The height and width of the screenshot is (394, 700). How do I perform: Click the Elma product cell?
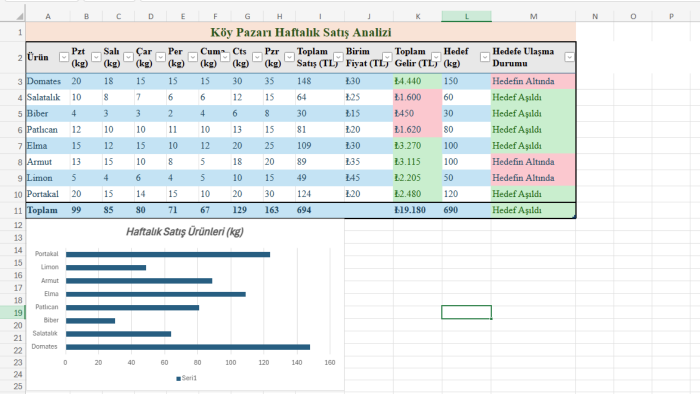coord(48,145)
